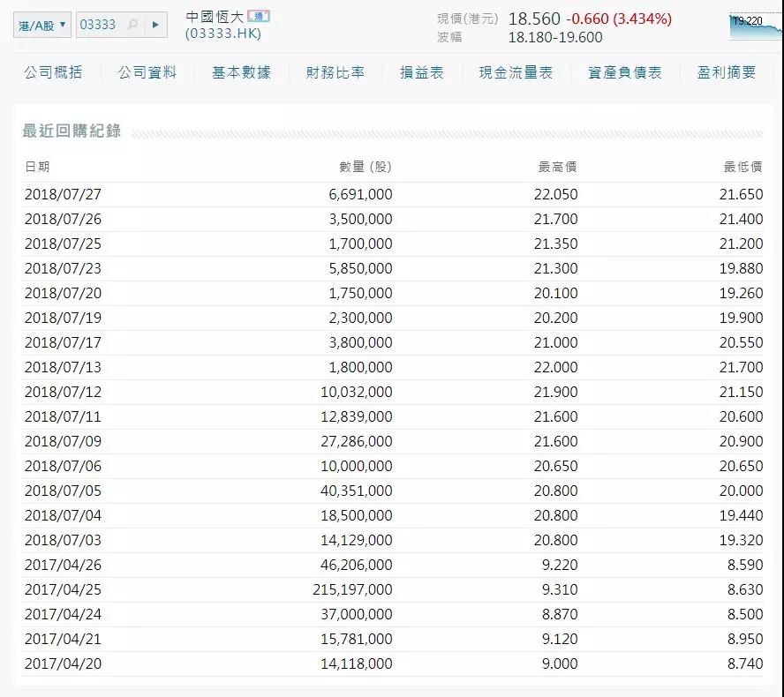Click the quantity 10,000,000
784x697 pixels.
(357, 466)
